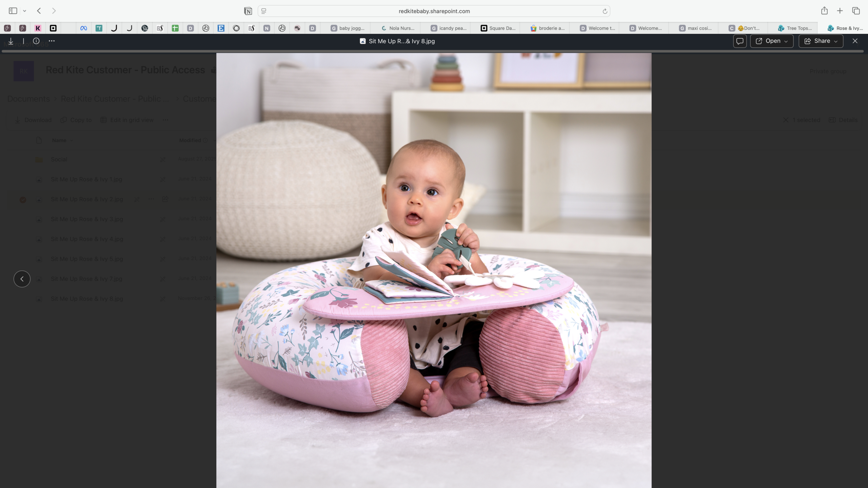Switch to the 'baby jogg...' tab
The image size is (868, 488).
[x=346, y=28]
